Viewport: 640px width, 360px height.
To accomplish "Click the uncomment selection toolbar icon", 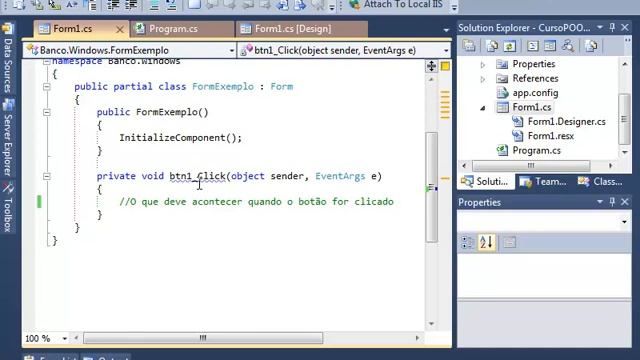I will [x=171, y=5].
